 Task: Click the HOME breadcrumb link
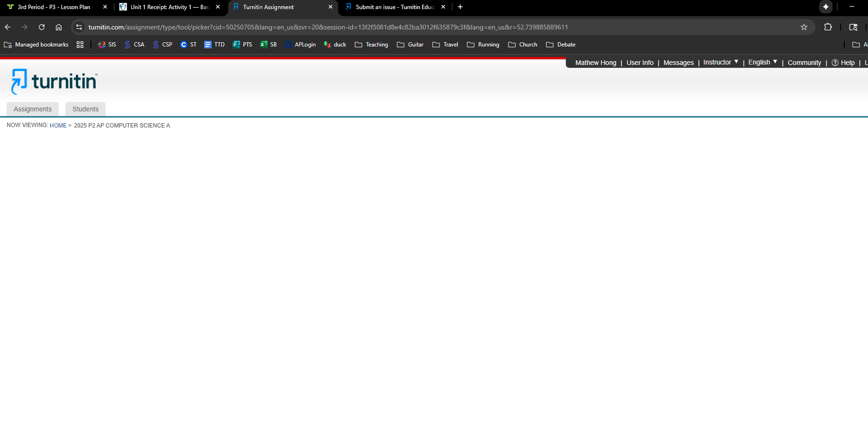(58, 126)
